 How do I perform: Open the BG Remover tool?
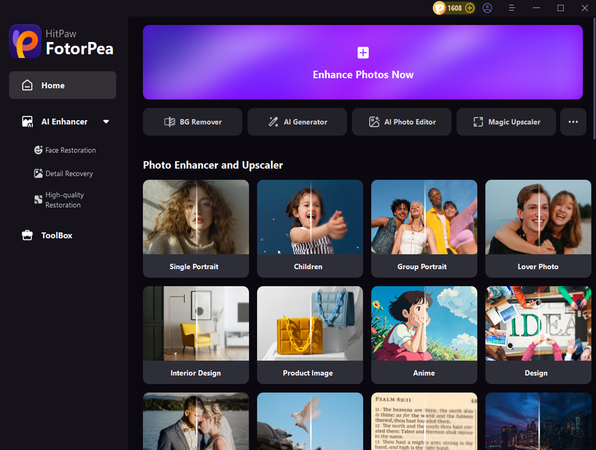coord(193,122)
